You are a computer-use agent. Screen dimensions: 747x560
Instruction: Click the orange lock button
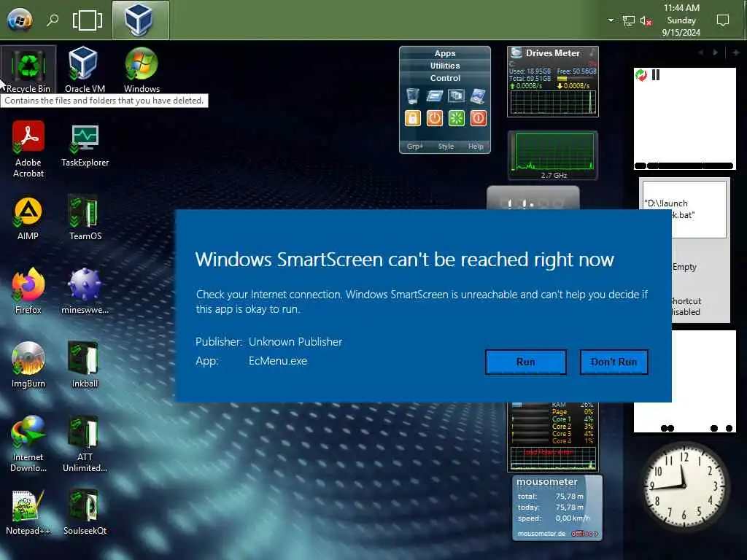[x=413, y=118]
